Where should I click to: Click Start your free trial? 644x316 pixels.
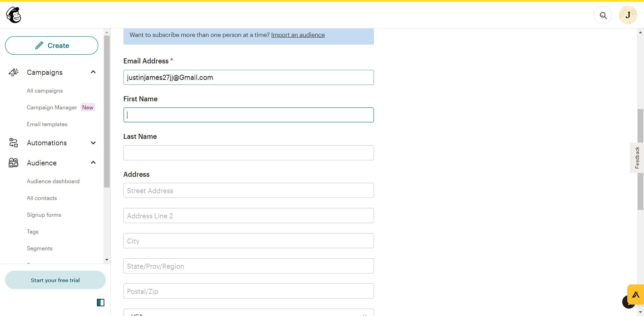[x=55, y=280]
